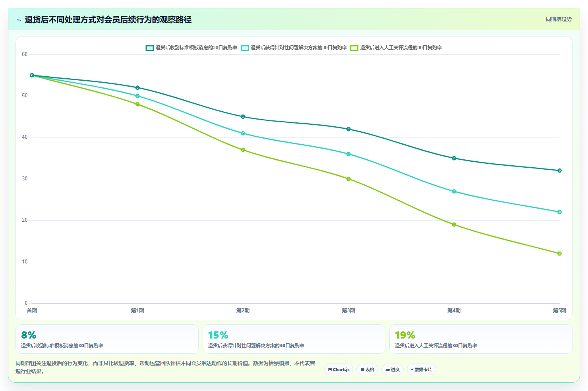588x391 pixels.
Task: Click the y-axis value 40
Action: (x=25, y=137)
